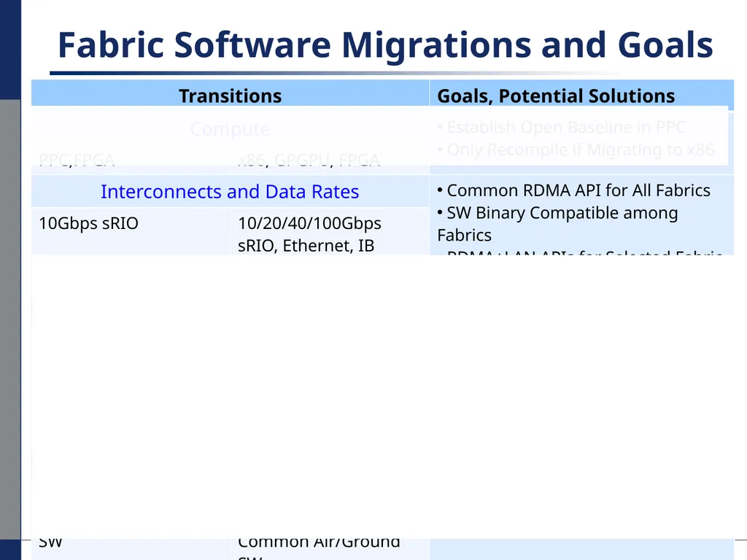Select the 'Transitions' column header

coord(230,96)
